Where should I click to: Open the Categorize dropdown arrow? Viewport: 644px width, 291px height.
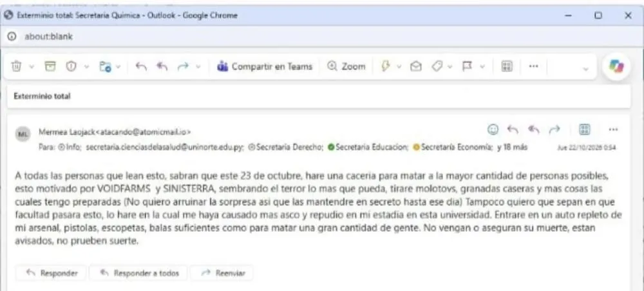[450, 67]
